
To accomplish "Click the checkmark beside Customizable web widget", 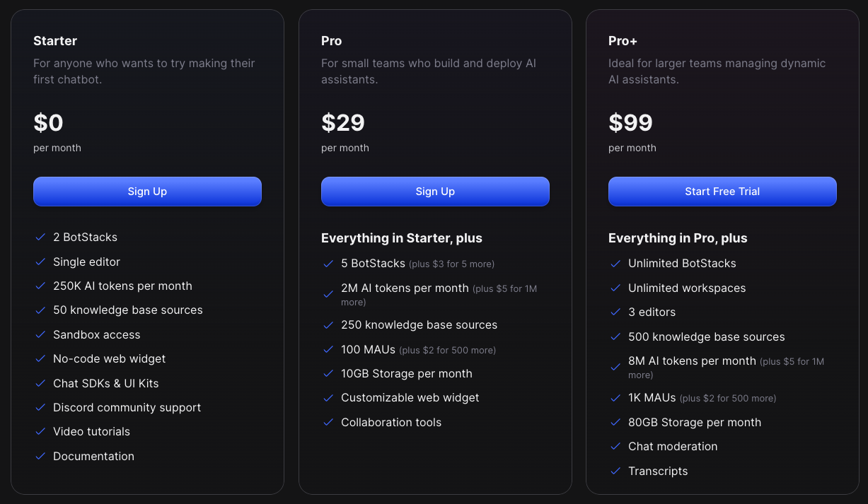I will pyautogui.click(x=328, y=398).
